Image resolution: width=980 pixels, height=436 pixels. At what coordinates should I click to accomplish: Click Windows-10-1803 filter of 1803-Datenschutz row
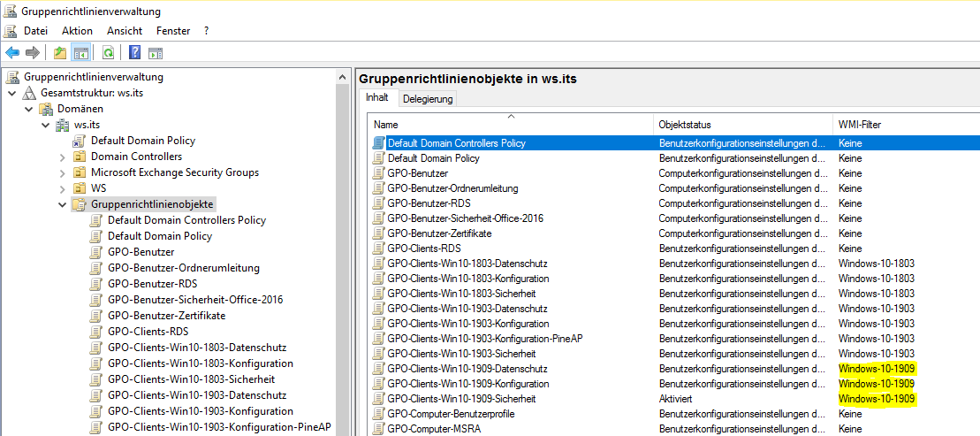click(x=877, y=264)
